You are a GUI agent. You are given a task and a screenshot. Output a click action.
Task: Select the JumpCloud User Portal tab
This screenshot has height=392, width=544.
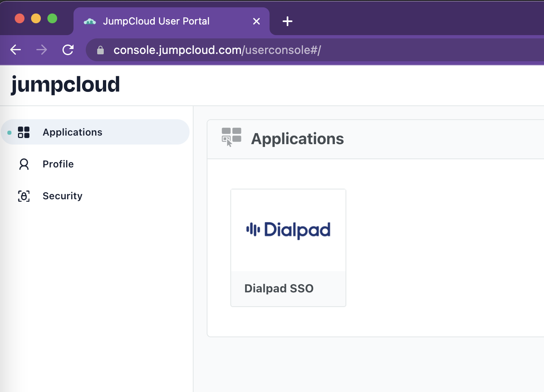point(172,21)
